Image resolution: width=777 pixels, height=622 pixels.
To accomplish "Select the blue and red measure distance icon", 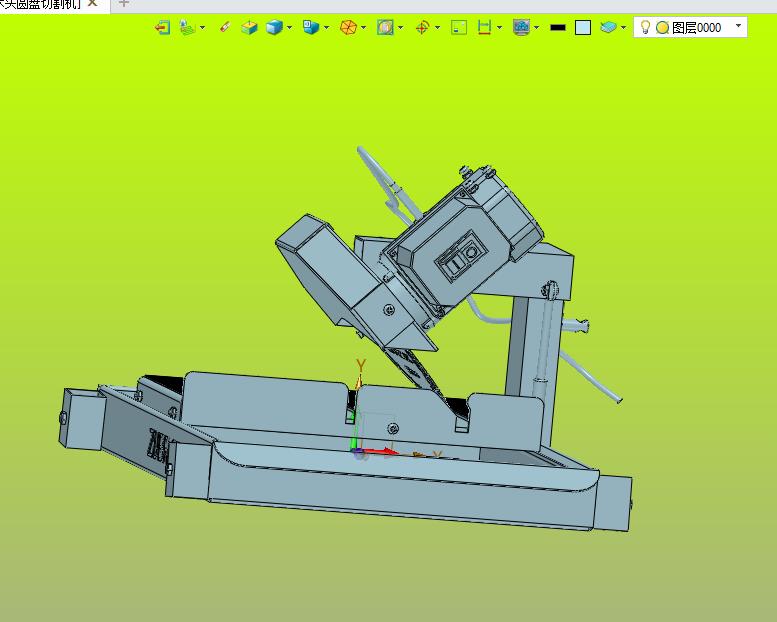I will point(484,27).
